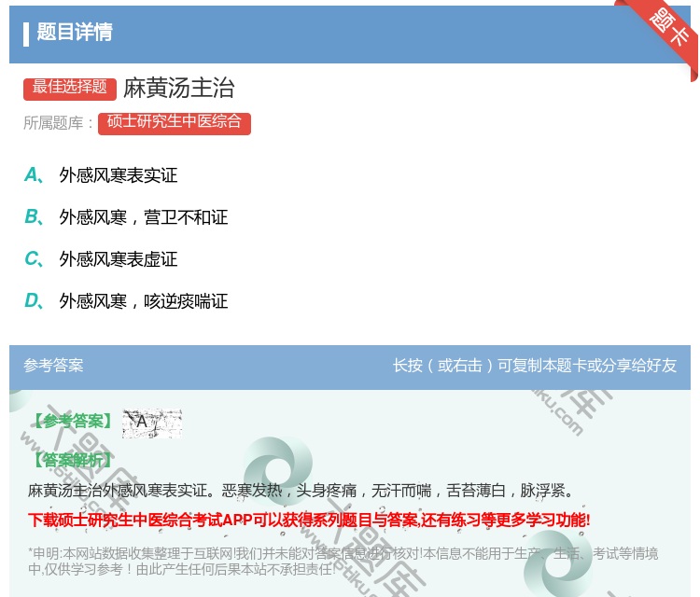Click the 【答案解析】 label
The width and height of the screenshot is (700, 597).
[x=73, y=460]
